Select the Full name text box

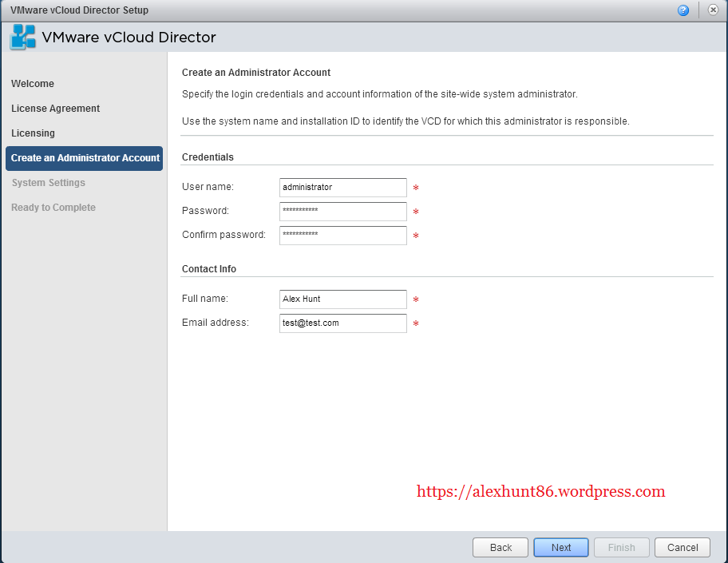[x=343, y=299]
